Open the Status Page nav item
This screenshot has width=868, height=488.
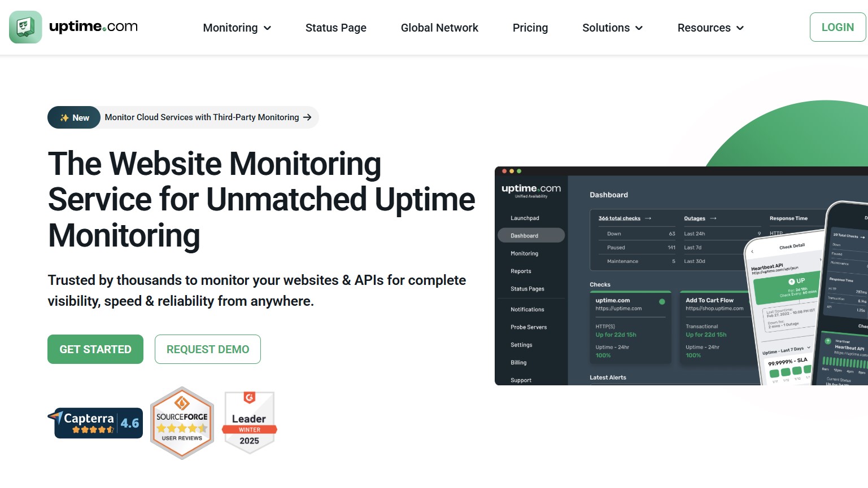pyautogui.click(x=335, y=28)
